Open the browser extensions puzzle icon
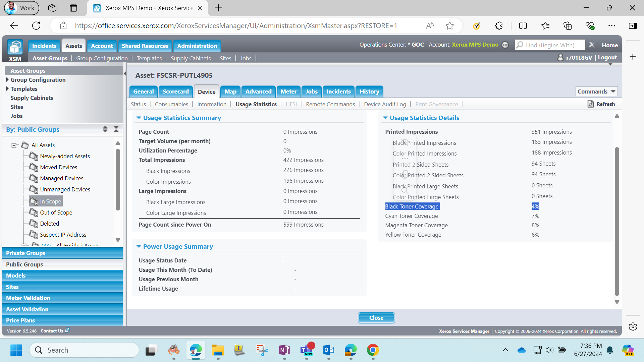644x362 pixels. pyautogui.click(x=499, y=26)
